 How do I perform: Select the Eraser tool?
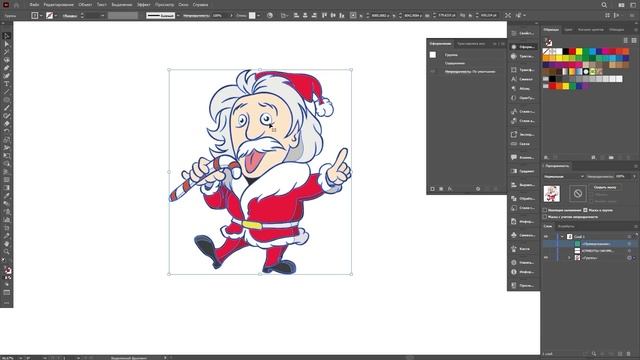coord(7,124)
